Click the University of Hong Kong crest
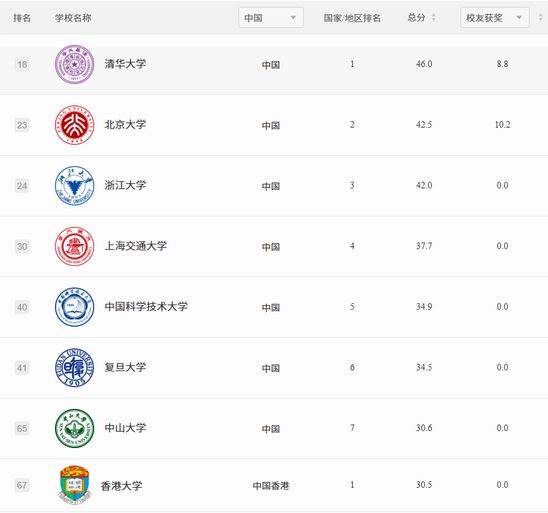The image size is (548, 513). tap(74, 485)
